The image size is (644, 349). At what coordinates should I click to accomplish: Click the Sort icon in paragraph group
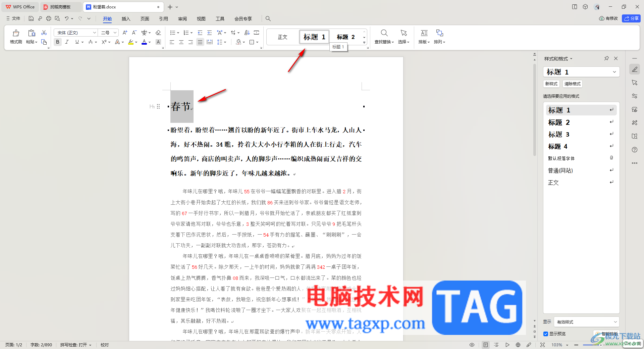tap(247, 33)
